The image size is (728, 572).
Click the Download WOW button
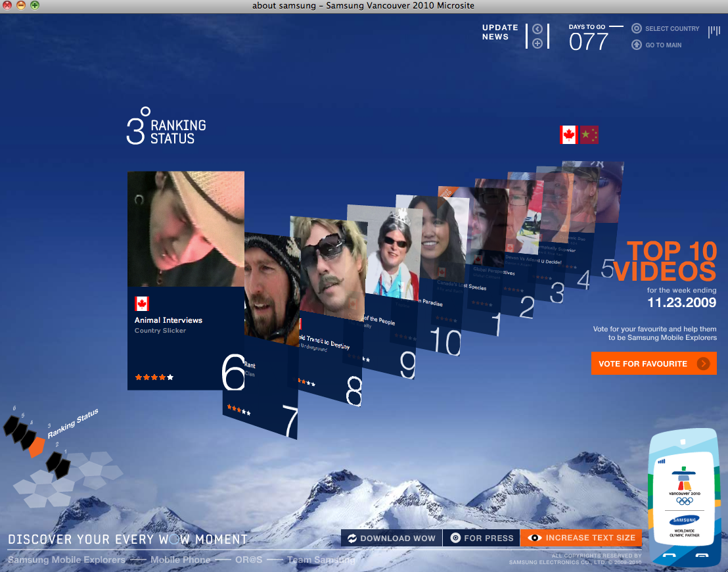[392, 538]
